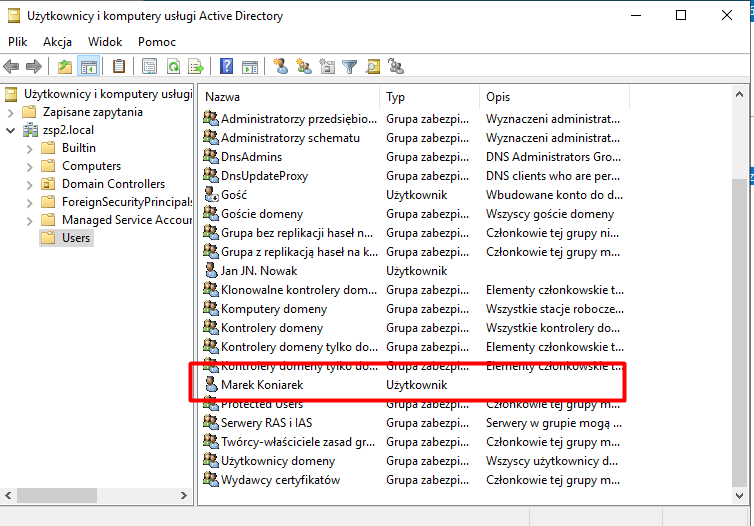Collapse the zsp2.local domain node
Screen dimensions: 754x526
[11, 130]
